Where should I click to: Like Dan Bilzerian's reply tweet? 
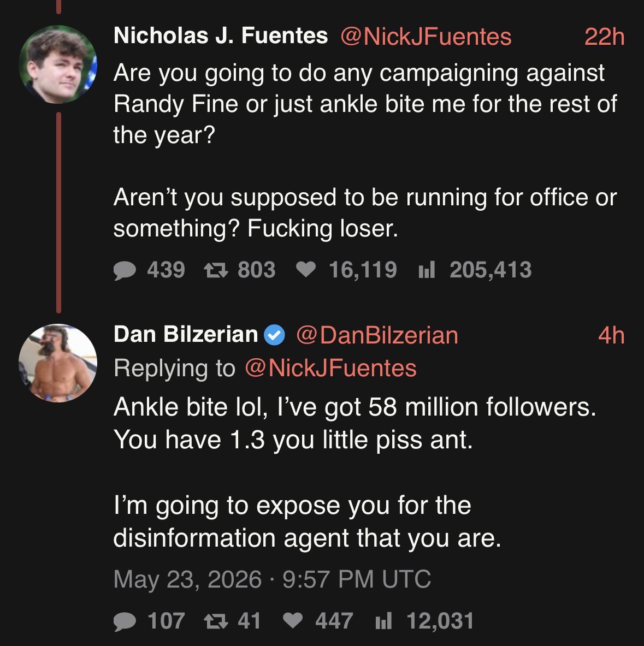(293, 620)
